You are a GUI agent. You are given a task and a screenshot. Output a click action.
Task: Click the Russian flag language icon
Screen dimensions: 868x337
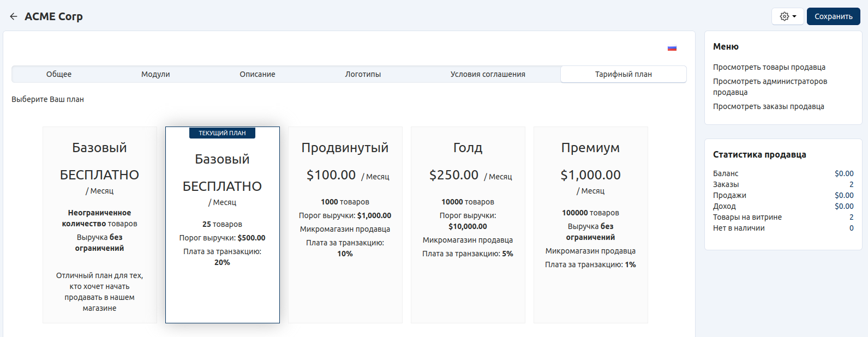[672, 48]
